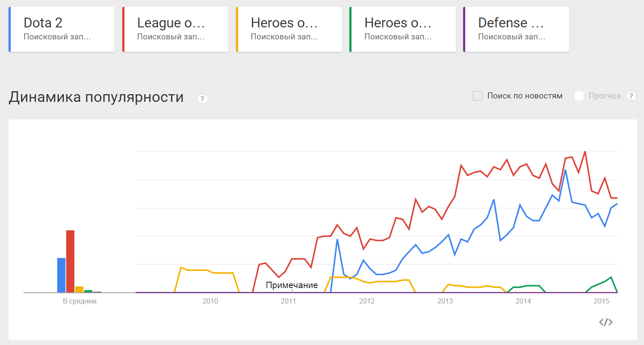Viewport: 644px width, 345px height.
Task: Click the Примечание note marker on chart
Action: tap(292, 285)
